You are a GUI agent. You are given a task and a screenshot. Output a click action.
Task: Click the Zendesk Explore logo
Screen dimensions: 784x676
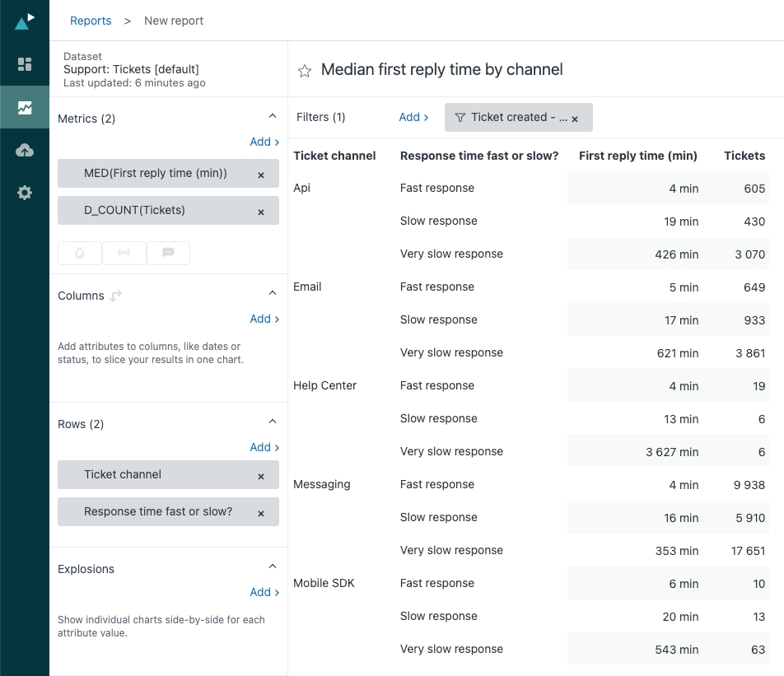pos(24,21)
